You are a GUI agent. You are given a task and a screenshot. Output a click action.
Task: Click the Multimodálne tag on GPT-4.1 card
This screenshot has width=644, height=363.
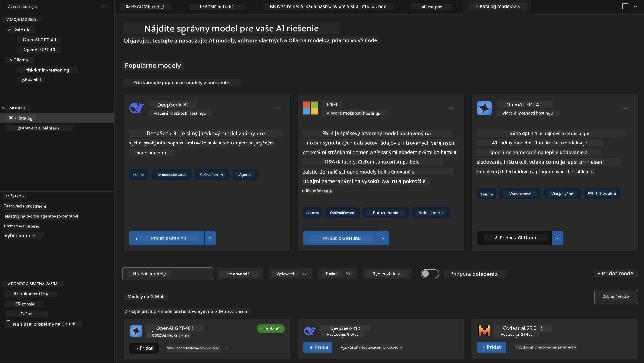click(602, 194)
